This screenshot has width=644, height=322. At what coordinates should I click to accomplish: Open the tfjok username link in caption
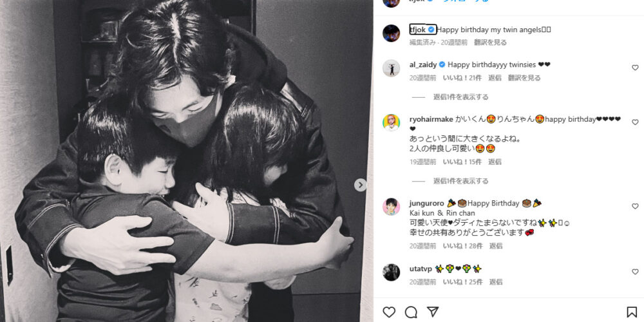(x=418, y=30)
